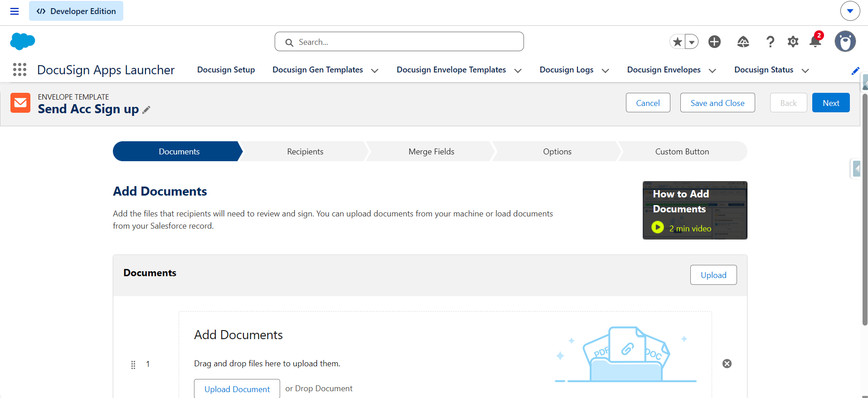Open the Docusign Logs tab

pyautogui.click(x=567, y=70)
